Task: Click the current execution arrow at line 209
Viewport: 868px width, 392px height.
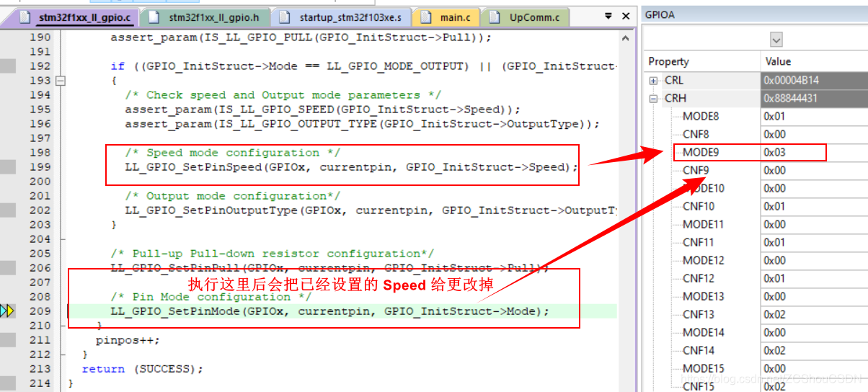Action: click(7, 311)
